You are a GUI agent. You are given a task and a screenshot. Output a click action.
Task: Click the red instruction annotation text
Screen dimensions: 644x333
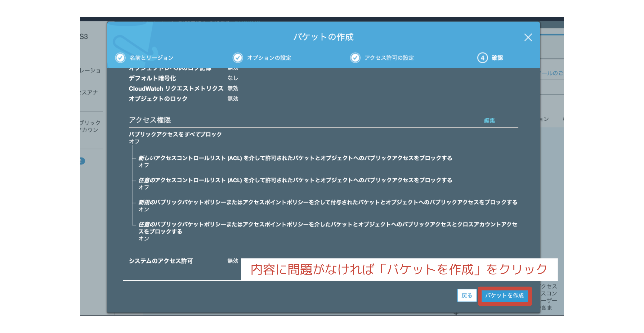click(399, 269)
